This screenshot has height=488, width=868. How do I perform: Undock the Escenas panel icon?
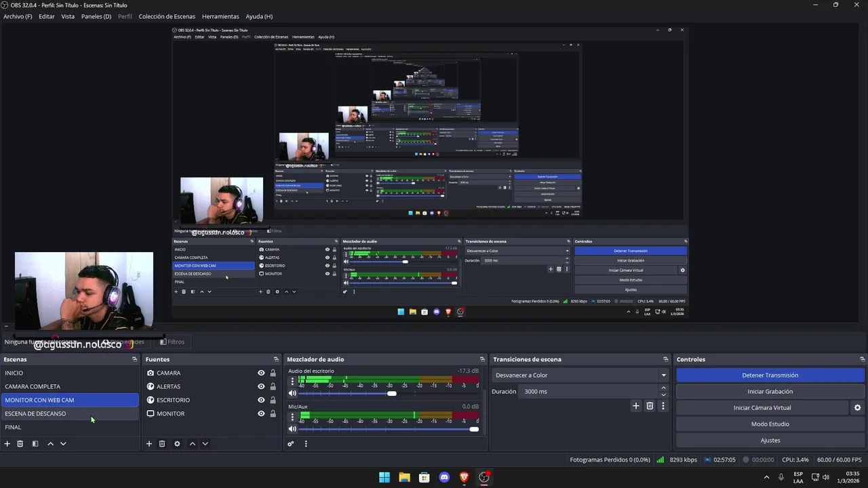(x=134, y=359)
